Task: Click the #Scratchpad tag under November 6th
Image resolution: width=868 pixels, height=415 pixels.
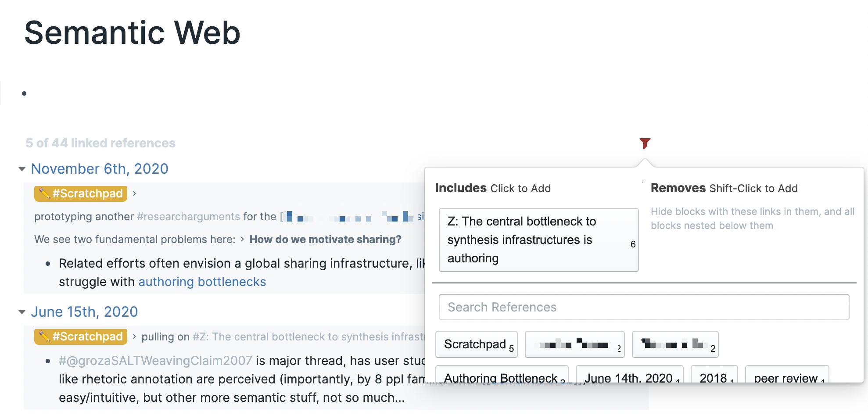Action: pyautogui.click(x=81, y=193)
